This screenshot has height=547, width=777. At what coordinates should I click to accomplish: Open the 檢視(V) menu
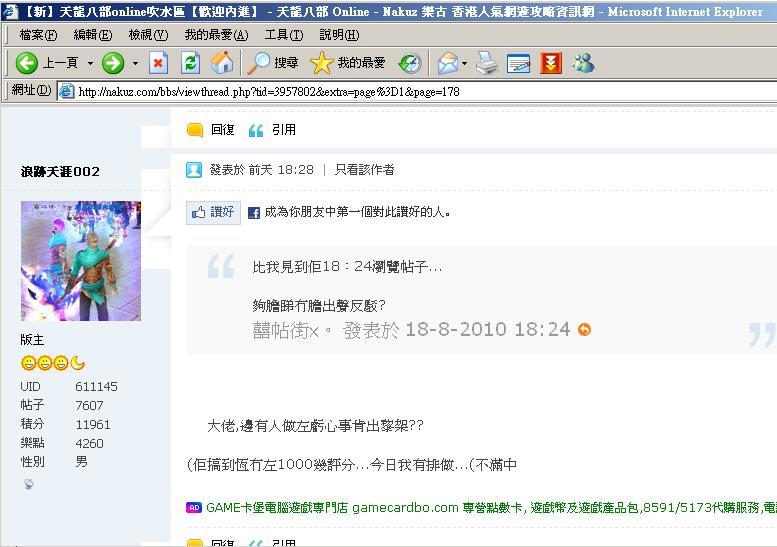pos(148,35)
